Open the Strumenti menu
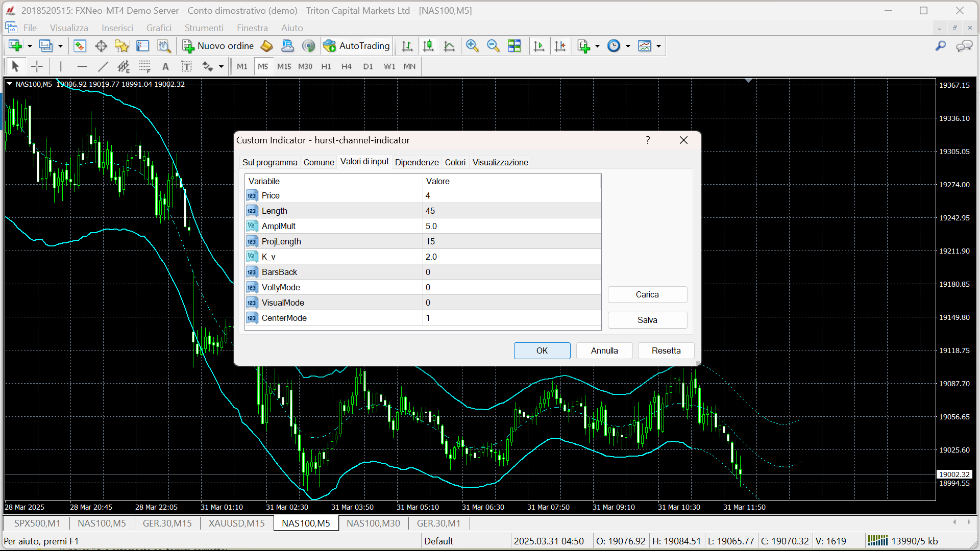980x551 pixels. point(204,28)
